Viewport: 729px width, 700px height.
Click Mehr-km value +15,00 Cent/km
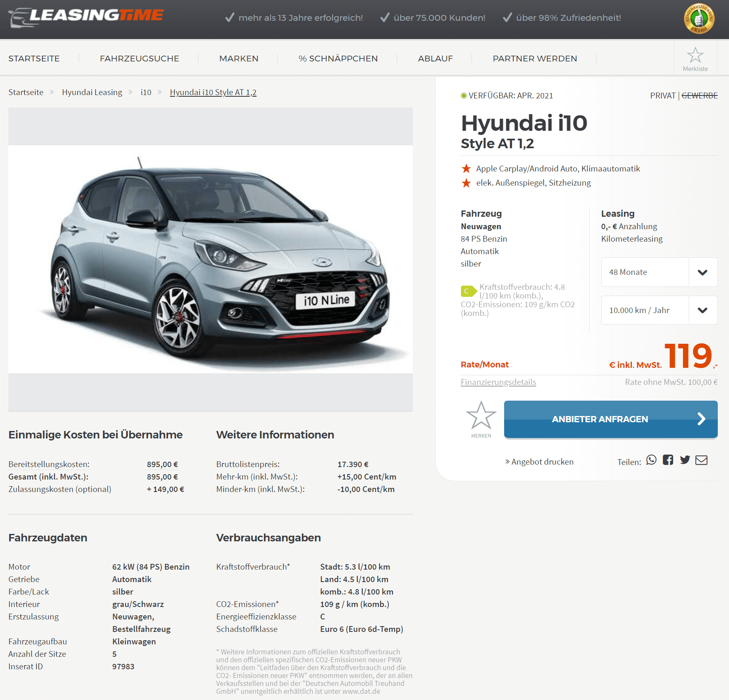click(367, 477)
